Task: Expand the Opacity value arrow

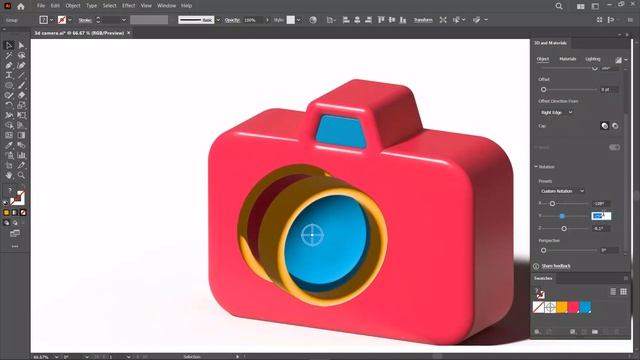Action: point(267,20)
